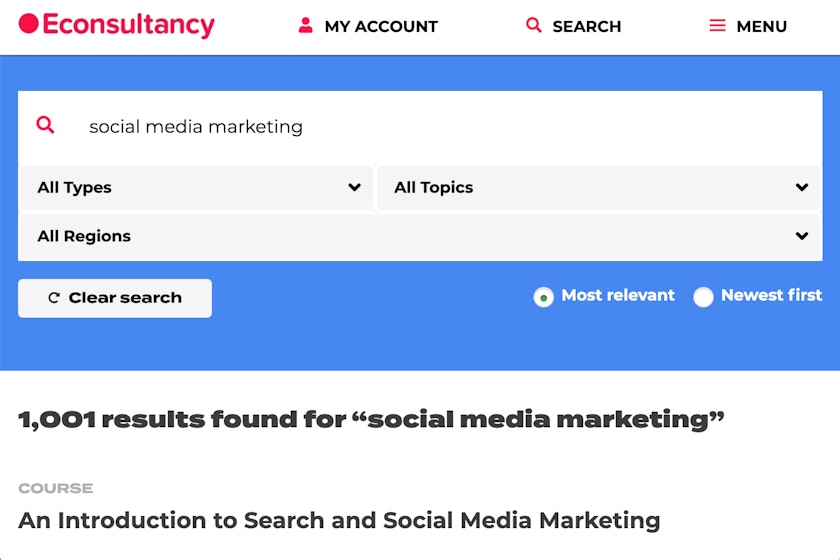Click the All Types chevron arrow
Image resolution: width=840 pixels, height=560 pixels.
coord(354,188)
